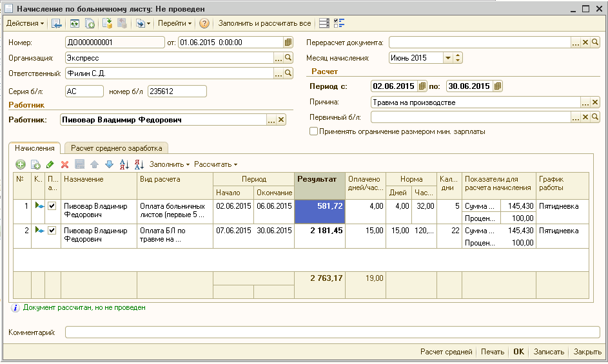Screen dimensions: 608x364
Task: Click into the Комментарий input field
Action: [332, 332]
